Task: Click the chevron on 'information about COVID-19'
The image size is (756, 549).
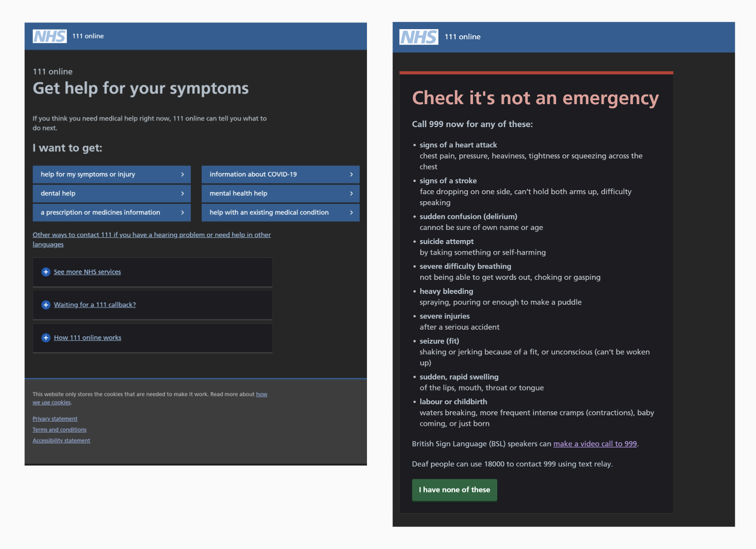Action: click(x=351, y=174)
